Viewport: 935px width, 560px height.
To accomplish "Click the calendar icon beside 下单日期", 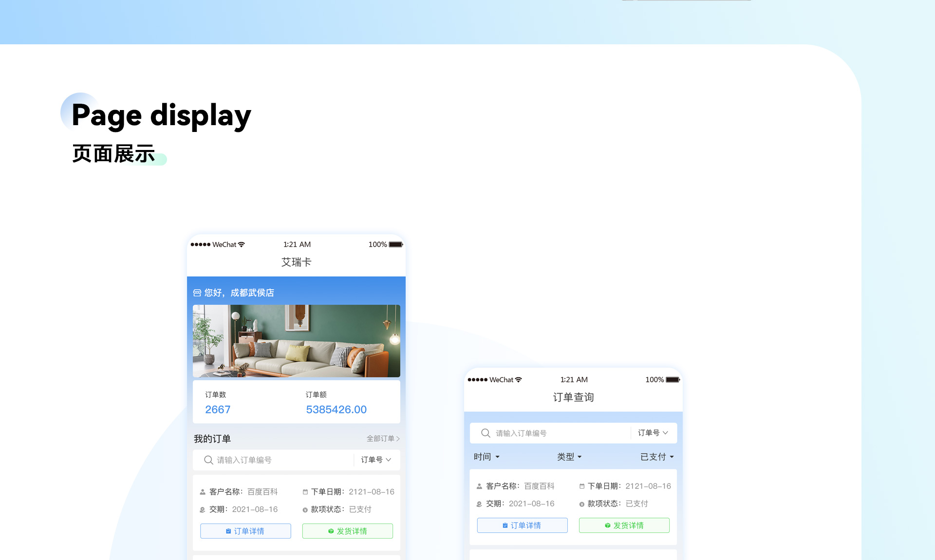I will click(x=305, y=491).
